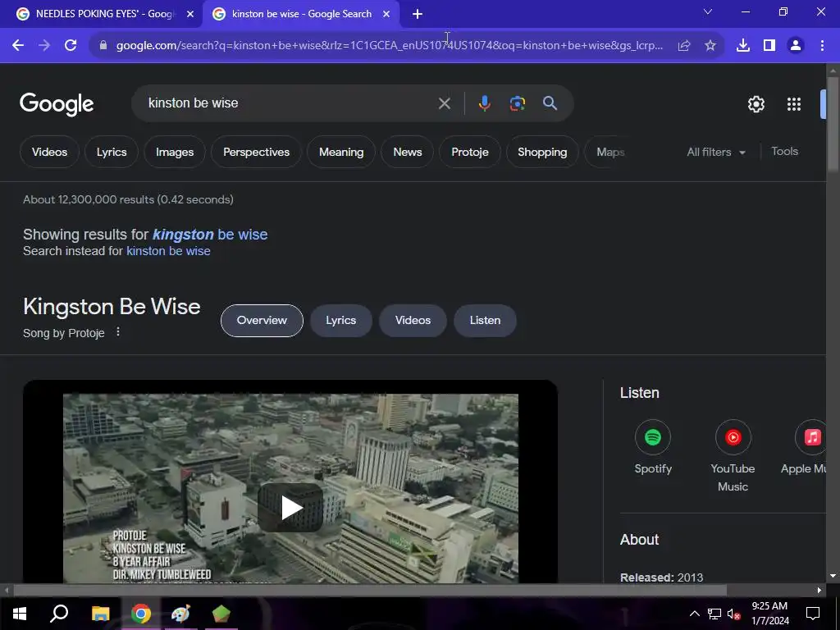This screenshot has height=630, width=840.
Task: Close the NEEDLES POKING EYES tab
Action: pyautogui.click(x=190, y=14)
